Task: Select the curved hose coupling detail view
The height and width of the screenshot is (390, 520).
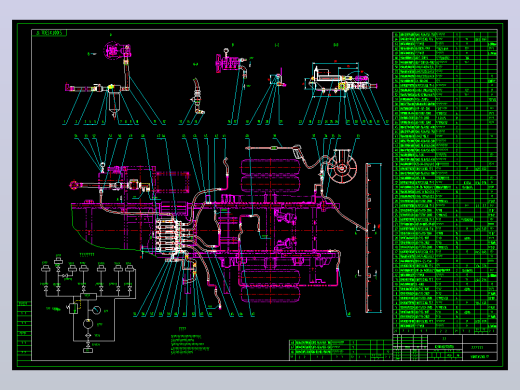Action: (197, 96)
